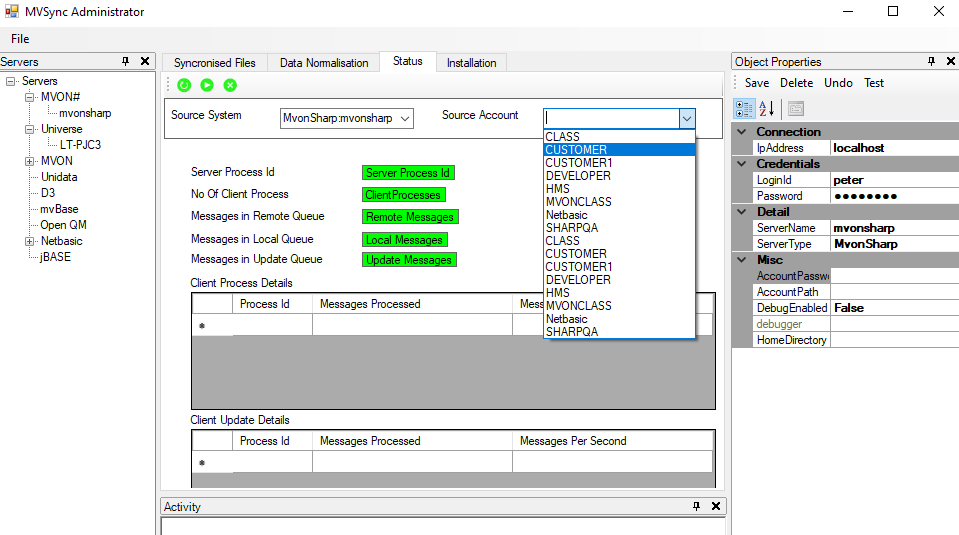Expand the Netbasic tree node
The height and width of the screenshot is (535, 959).
pyautogui.click(x=29, y=242)
